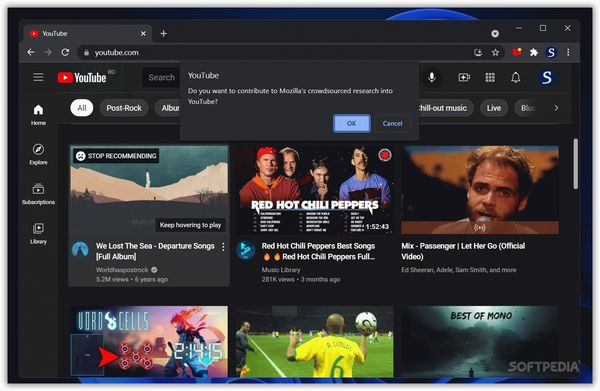
Task: Click the lock icon beside youtube.com
Action: point(86,52)
